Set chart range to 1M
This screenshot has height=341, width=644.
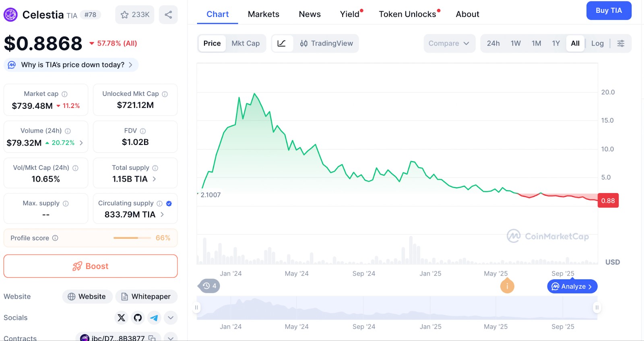[536, 43]
